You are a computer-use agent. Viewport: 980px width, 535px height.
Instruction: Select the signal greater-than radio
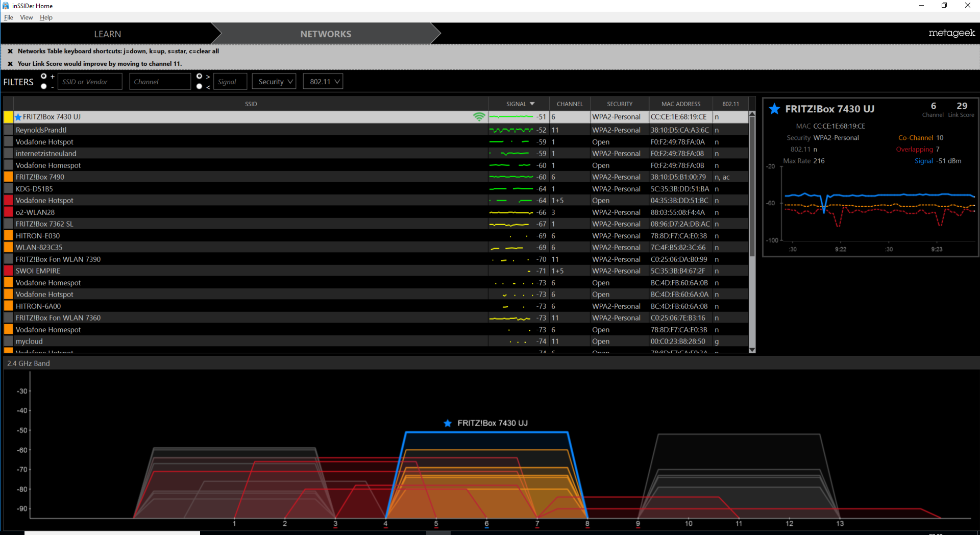coord(199,76)
